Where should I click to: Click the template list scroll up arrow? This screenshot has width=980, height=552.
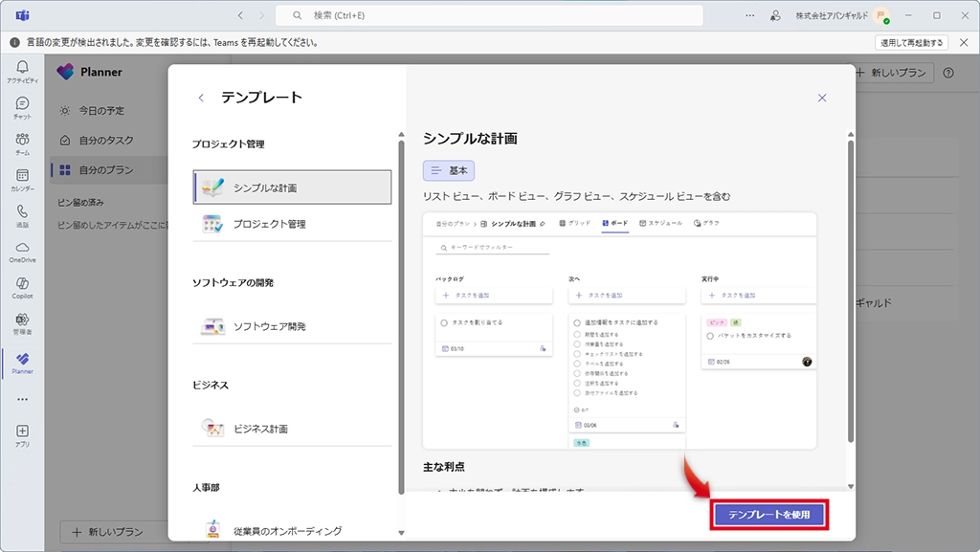pyautogui.click(x=401, y=134)
